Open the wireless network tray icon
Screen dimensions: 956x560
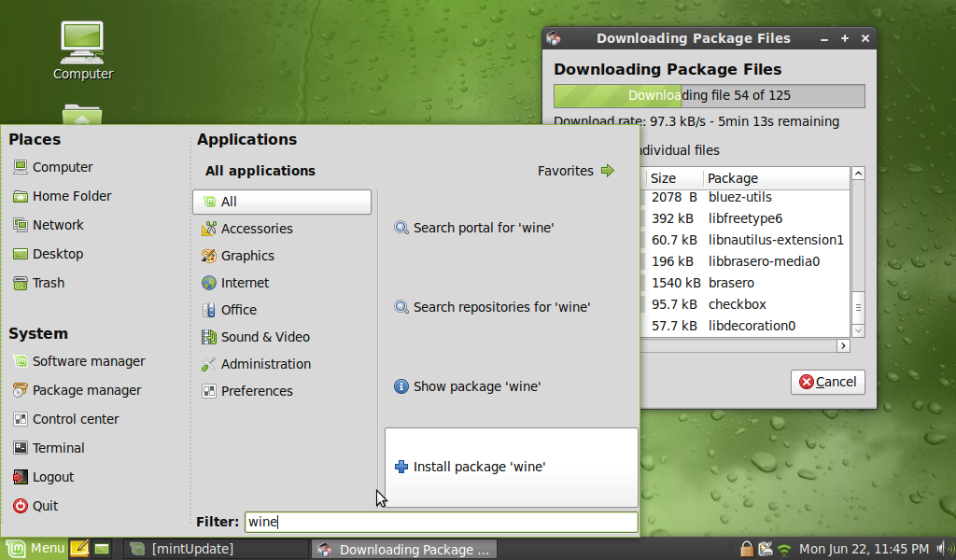[784, 549]
